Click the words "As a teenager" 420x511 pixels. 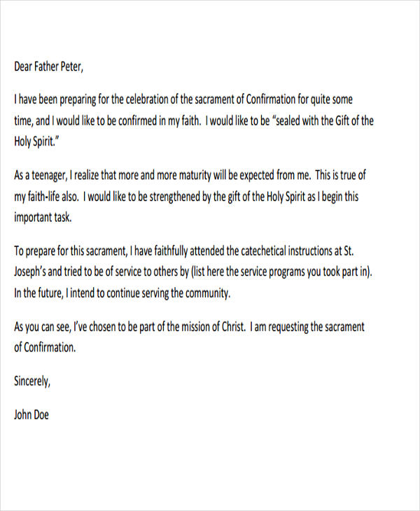pyautogui.click(x=40, y=178)
